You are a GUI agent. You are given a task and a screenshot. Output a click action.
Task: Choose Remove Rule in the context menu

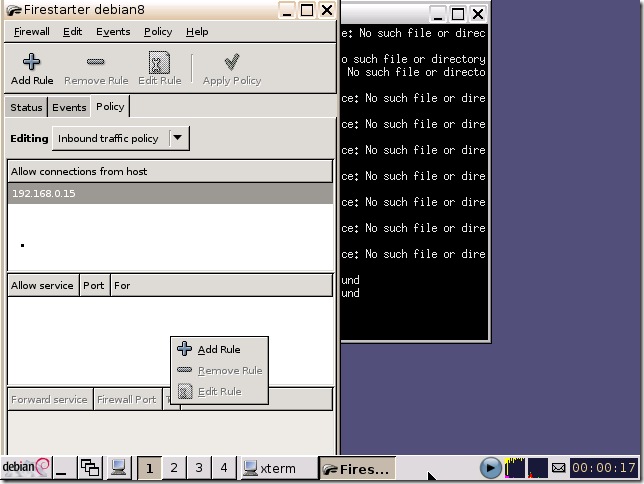pos(219,370)
